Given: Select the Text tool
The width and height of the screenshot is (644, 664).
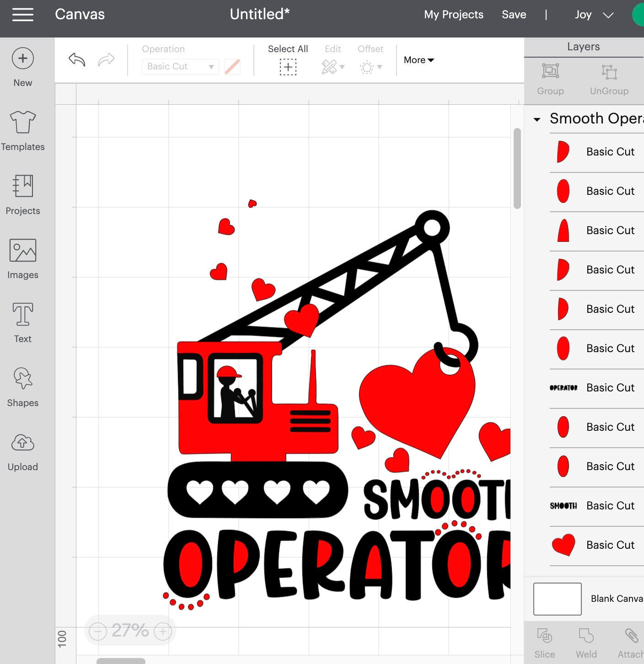Looking at the screenshot, I should pos(22,322).
